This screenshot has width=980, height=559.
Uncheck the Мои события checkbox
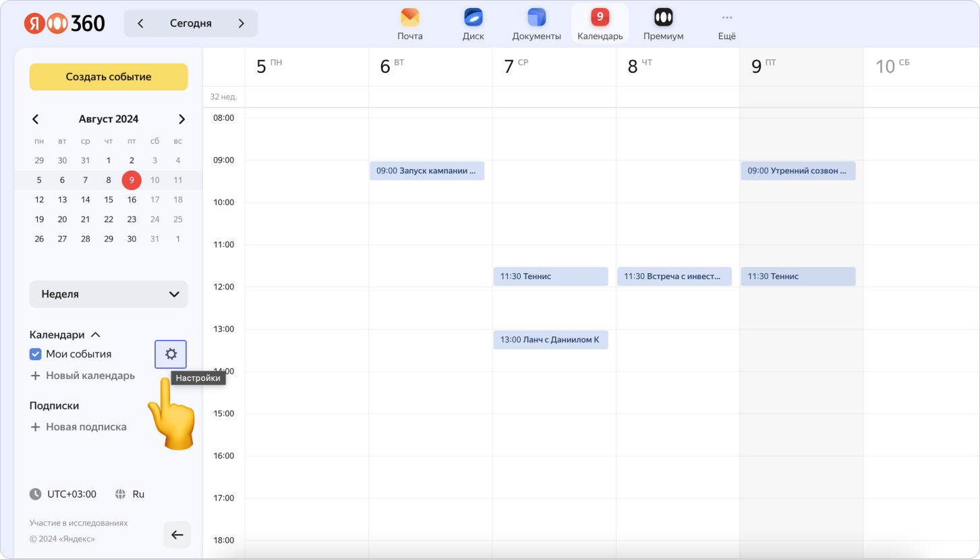tap(36, 354)
